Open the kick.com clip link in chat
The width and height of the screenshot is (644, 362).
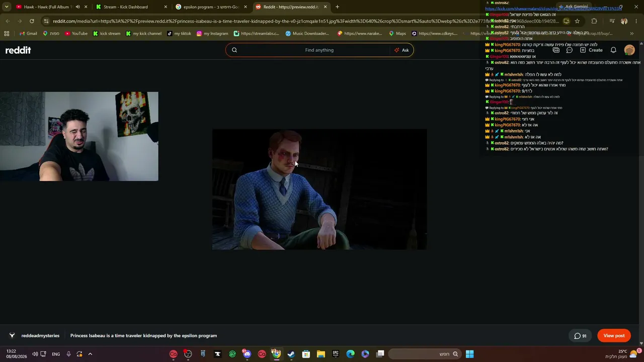click(x=553, y=9)
